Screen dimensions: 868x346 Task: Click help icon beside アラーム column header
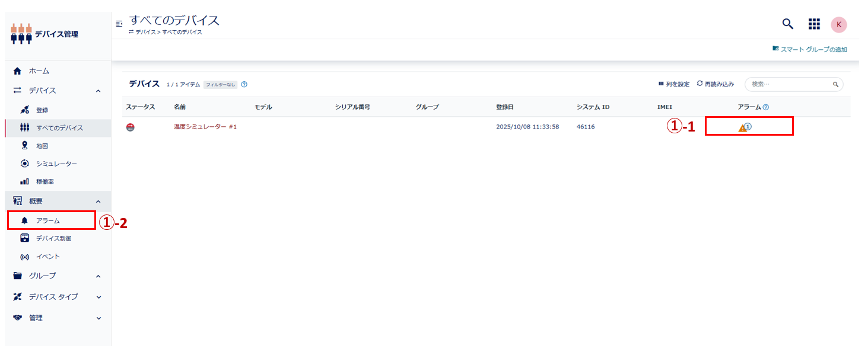coord(766,107)
